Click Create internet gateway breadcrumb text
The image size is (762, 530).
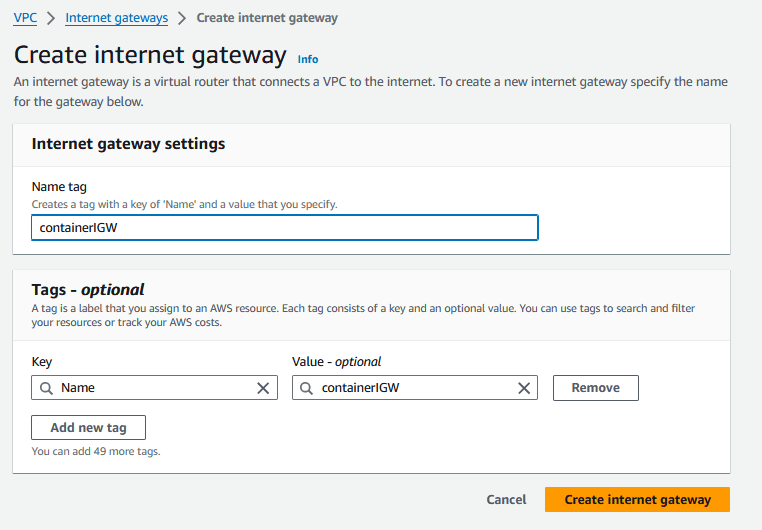pos(267,18)
